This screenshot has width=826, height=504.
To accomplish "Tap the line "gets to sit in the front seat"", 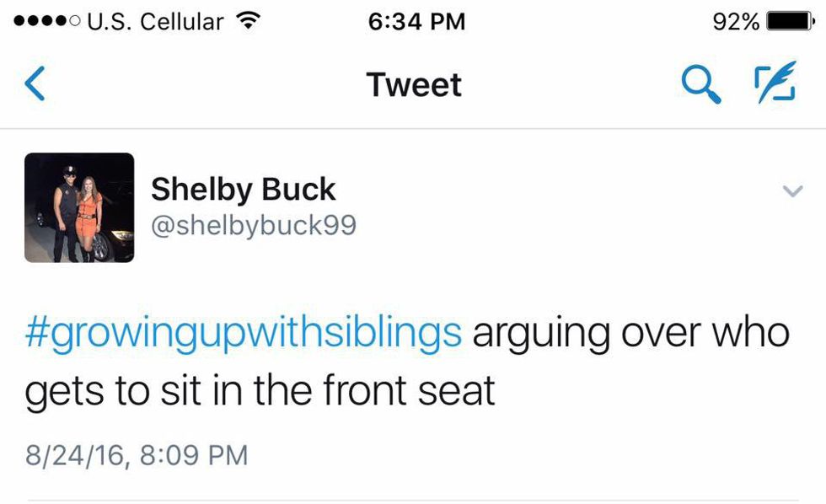I will [260, 391].
